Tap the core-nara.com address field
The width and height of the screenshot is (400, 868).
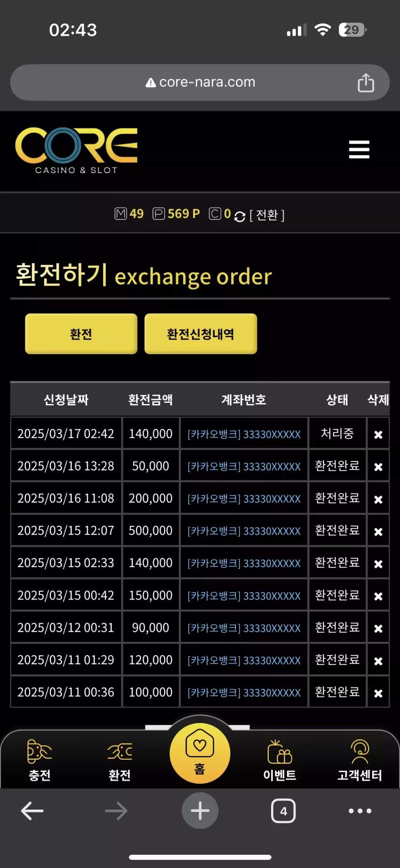pos(200,82)
